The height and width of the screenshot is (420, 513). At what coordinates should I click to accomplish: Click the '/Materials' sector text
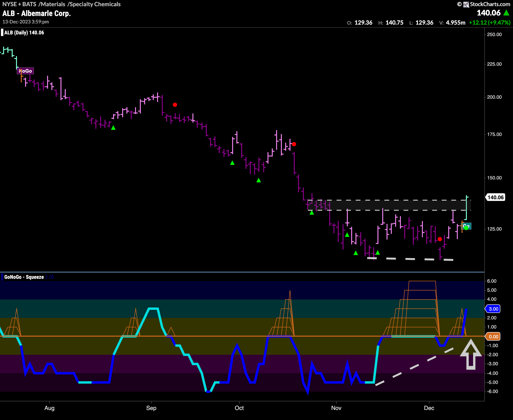point(52,4)
